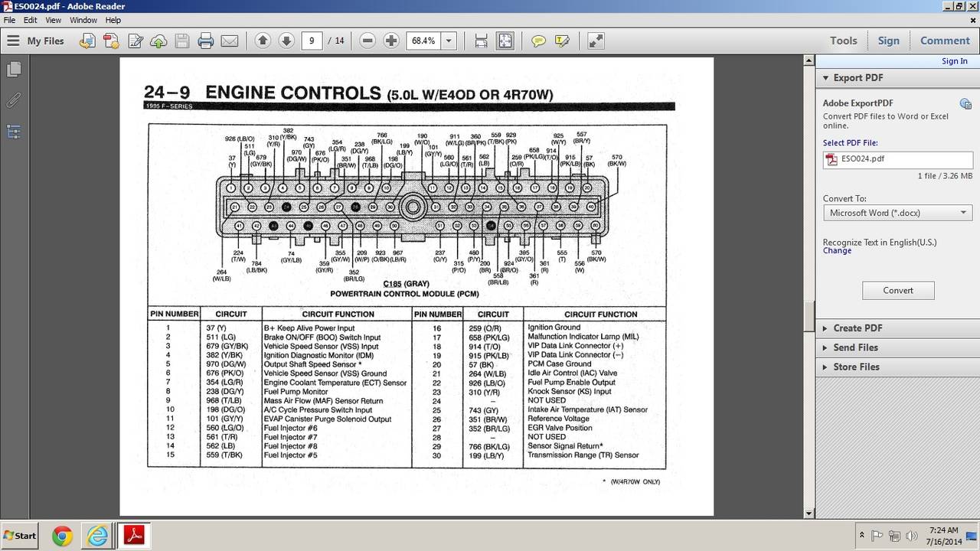
Task: Click the Convert button
Action: click(x=897, y=290)
